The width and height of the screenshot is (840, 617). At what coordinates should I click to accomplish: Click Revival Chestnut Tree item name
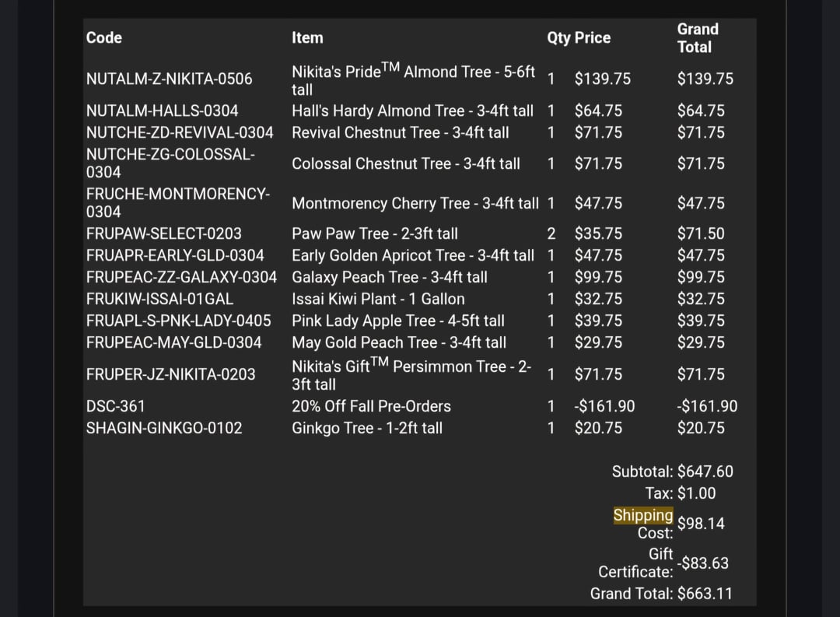click(x=400, y=132)
